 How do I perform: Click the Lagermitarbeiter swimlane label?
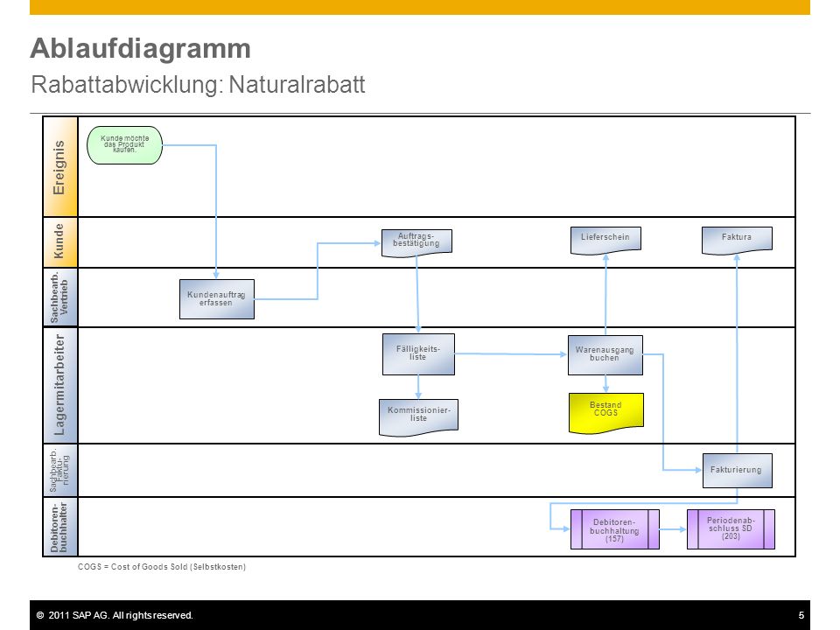[x=60, y=385]
